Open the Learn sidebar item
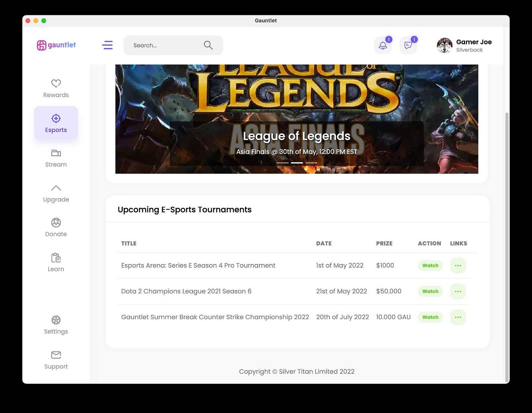 (x=56, y=263)
